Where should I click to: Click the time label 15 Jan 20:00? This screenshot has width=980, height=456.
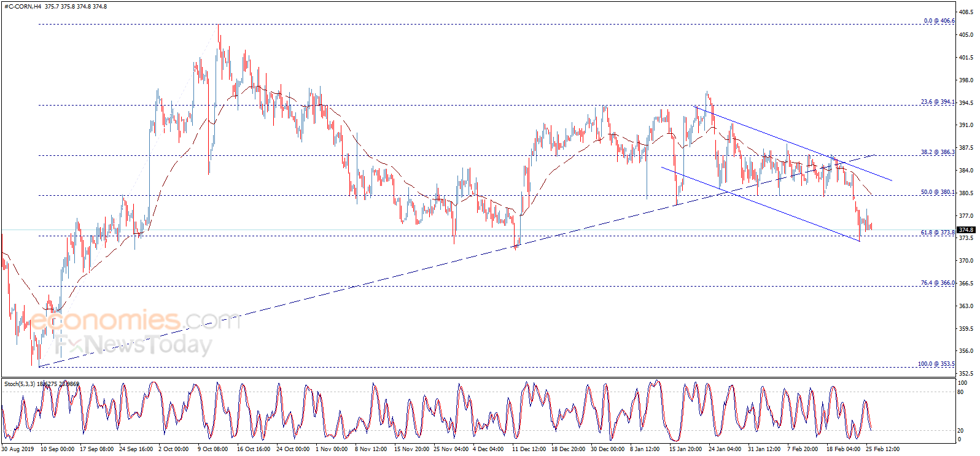(x=686, y=449)
